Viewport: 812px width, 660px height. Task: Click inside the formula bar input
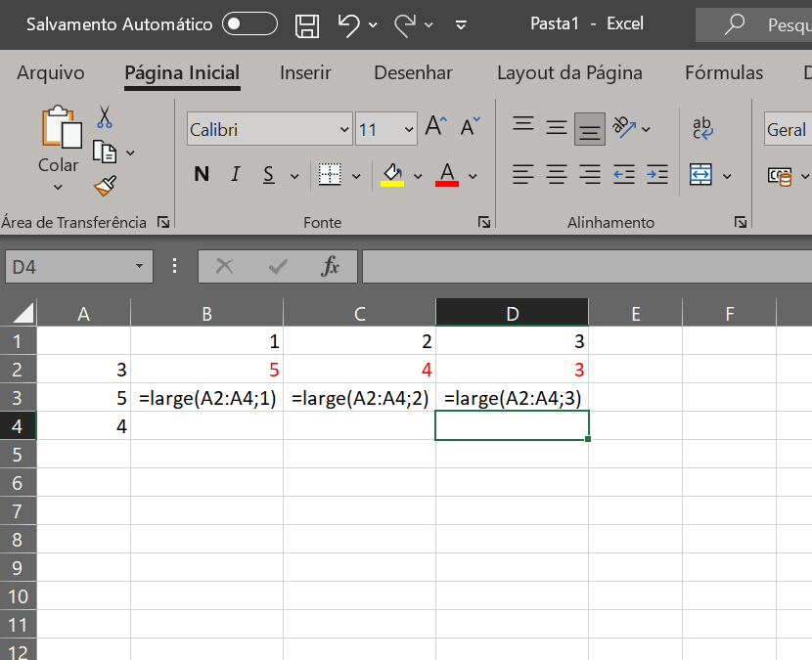[587, 267]
